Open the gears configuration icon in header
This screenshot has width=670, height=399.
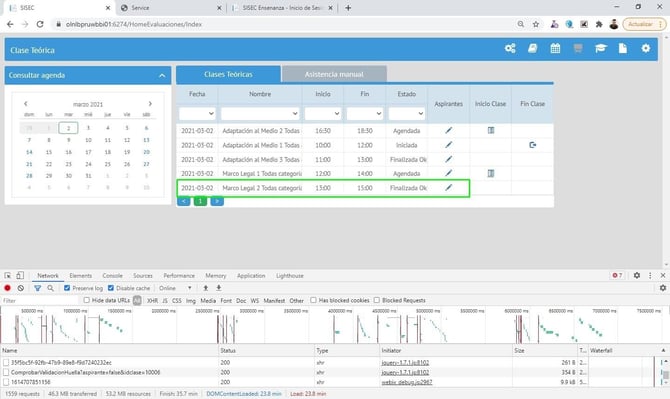coord(510,48)
